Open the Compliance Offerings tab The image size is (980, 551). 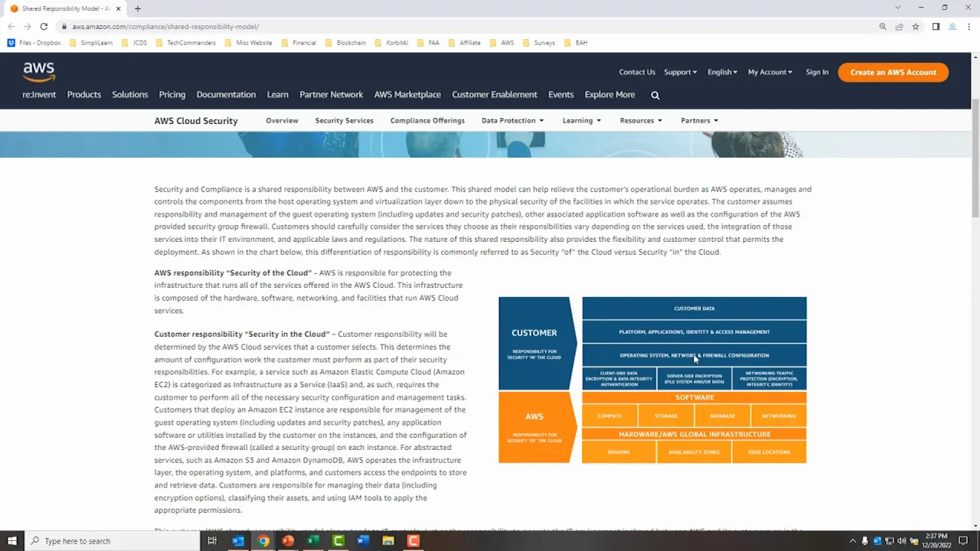coord(427,120)
